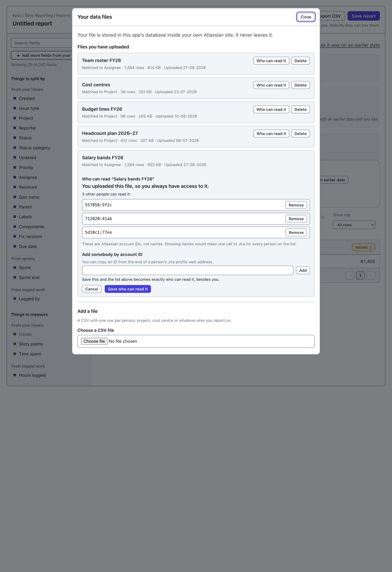Open who can read Team roster FY26

point(271,61)
